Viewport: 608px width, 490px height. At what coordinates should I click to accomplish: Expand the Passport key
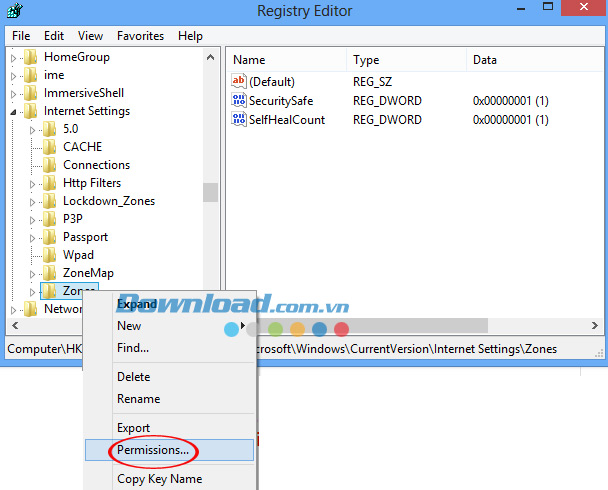coord(33,238)
